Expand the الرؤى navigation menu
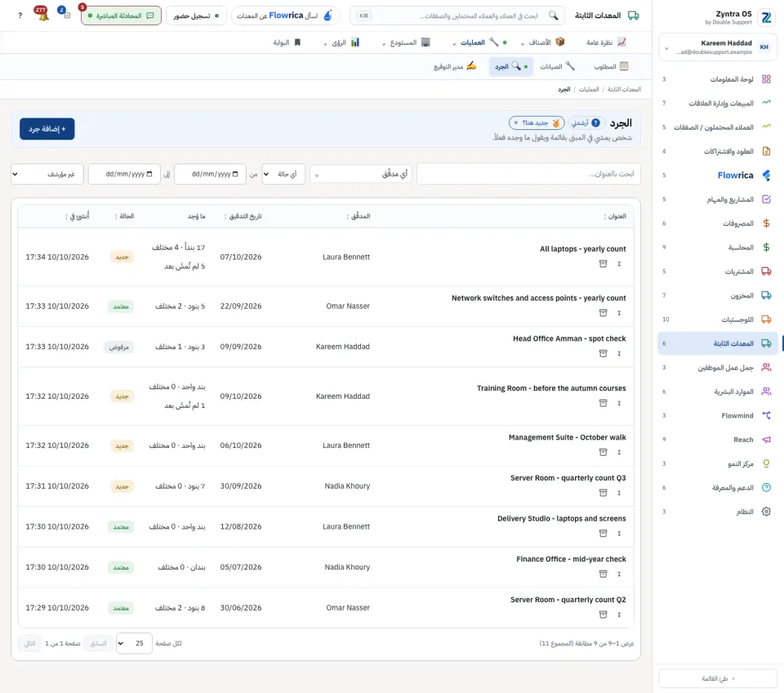 pyautogui.click(x=341, y=42)
